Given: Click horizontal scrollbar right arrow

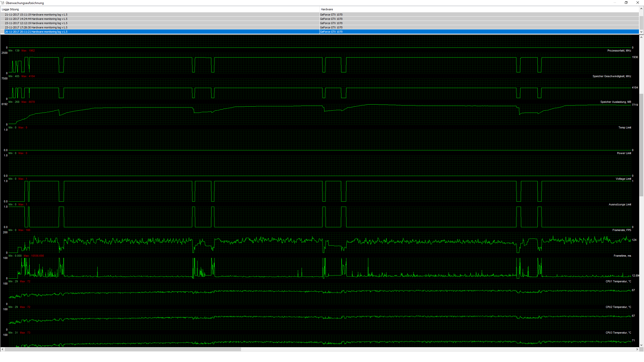Looking at the screenshot, I should (637, 349).
